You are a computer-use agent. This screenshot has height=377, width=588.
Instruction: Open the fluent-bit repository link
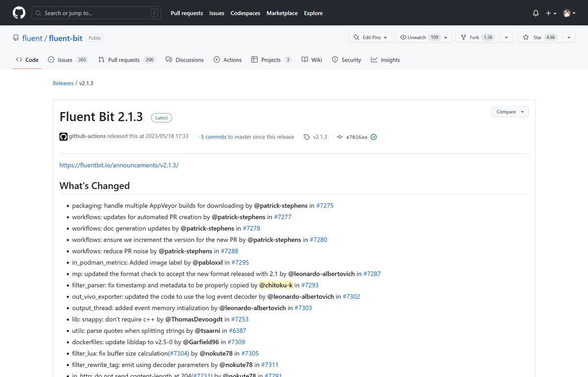pyautogui.click(x=66, y=38)
